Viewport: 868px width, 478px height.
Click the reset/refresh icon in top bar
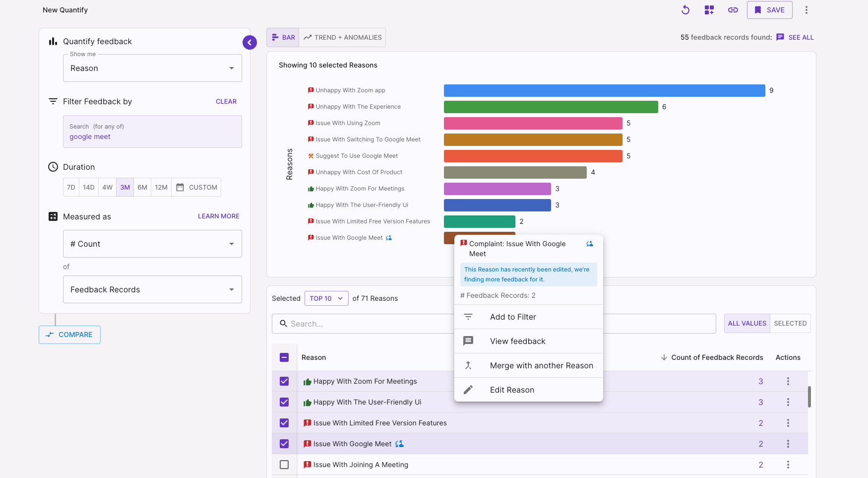[x=685, y=10]
